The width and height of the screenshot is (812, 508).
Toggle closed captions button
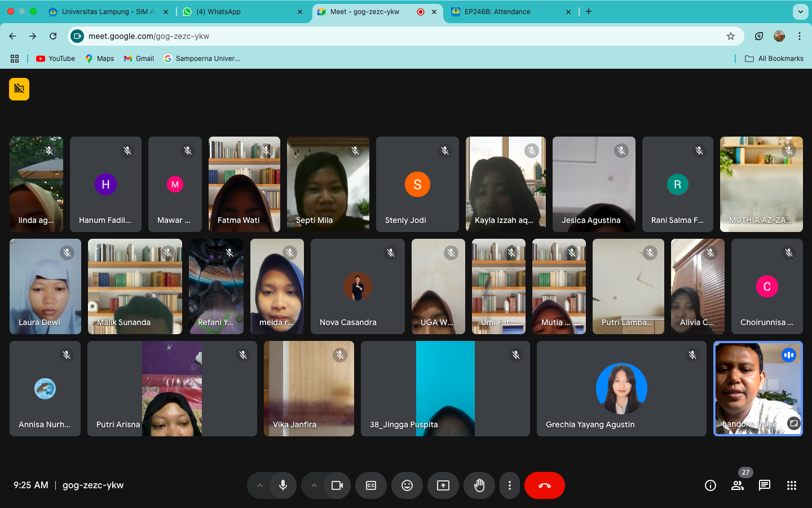[x=371, y=485]
